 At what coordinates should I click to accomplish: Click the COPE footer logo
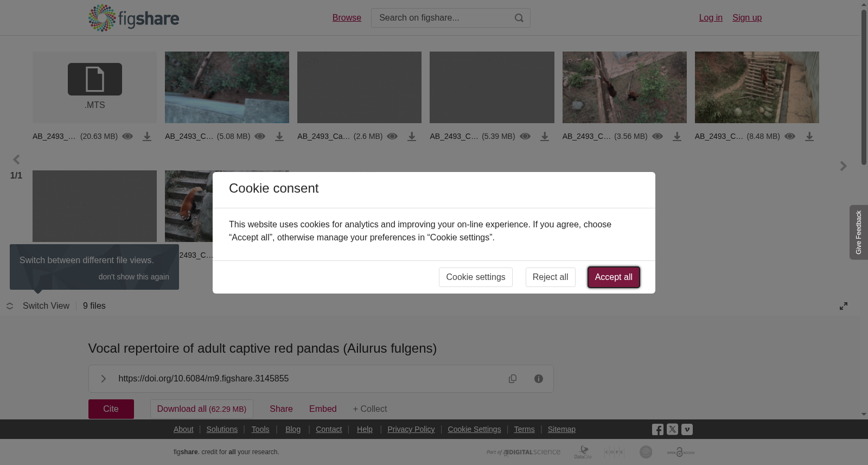point(614,452)
